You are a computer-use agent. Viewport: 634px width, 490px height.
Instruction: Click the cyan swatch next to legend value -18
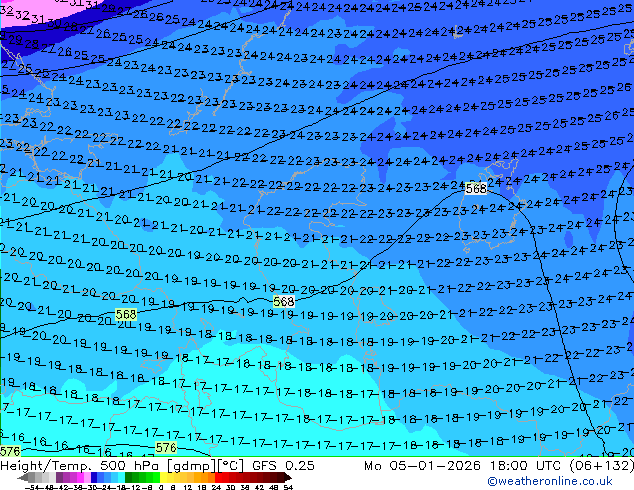[x=121, y=478]
